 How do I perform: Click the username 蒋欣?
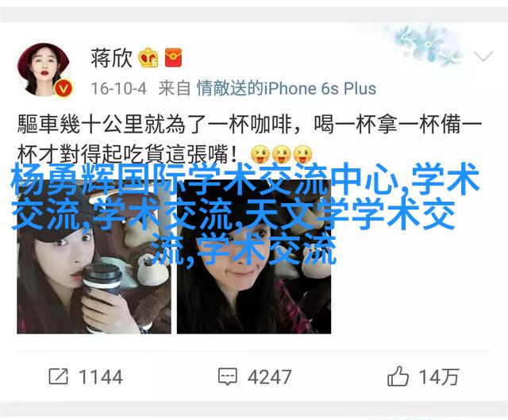tap(111, 58)
